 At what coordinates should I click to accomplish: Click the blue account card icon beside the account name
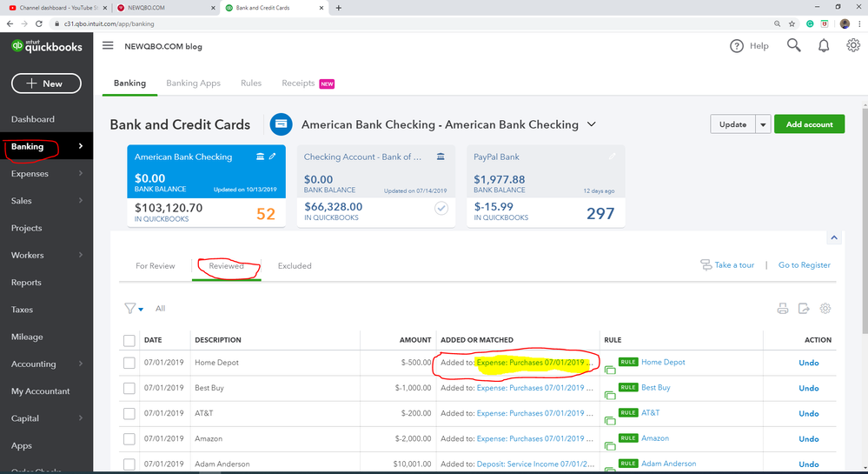click(281, 124)
